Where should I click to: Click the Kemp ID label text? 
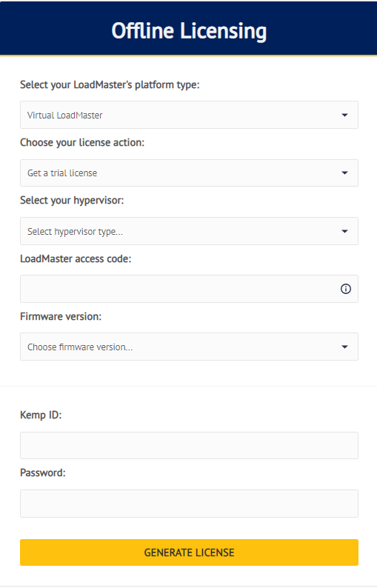(41, 415)
